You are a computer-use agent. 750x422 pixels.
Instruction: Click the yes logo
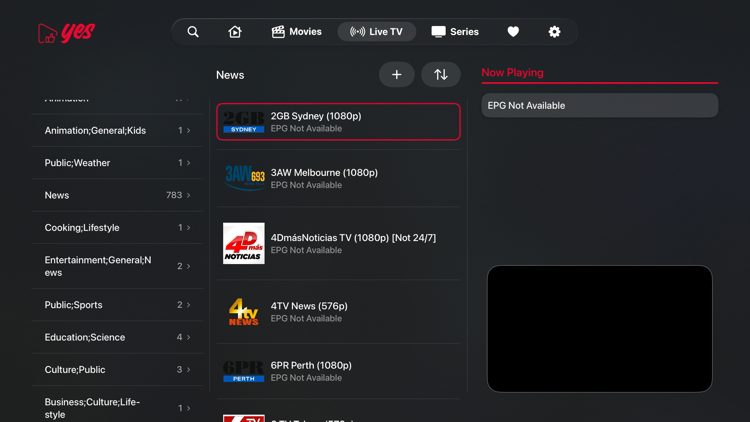pos(66,33)
